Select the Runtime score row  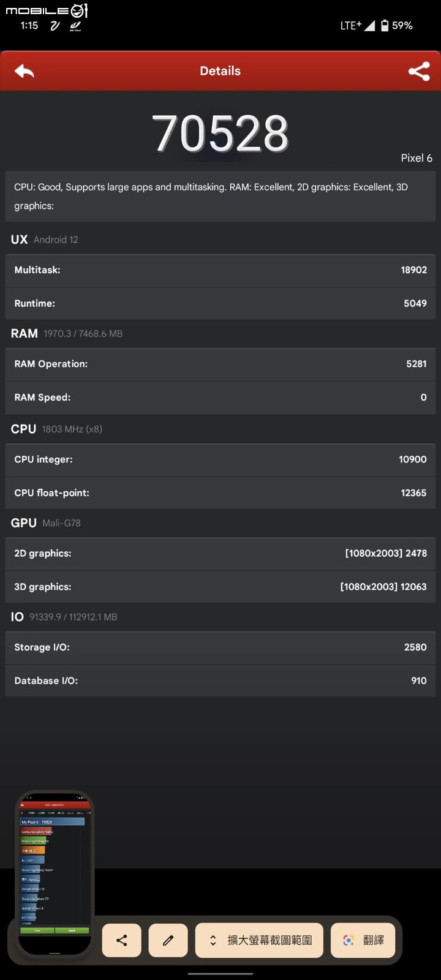221,303
